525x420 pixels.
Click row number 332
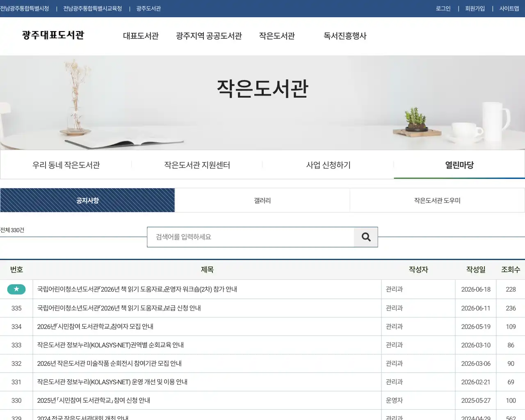pos(16,363)
